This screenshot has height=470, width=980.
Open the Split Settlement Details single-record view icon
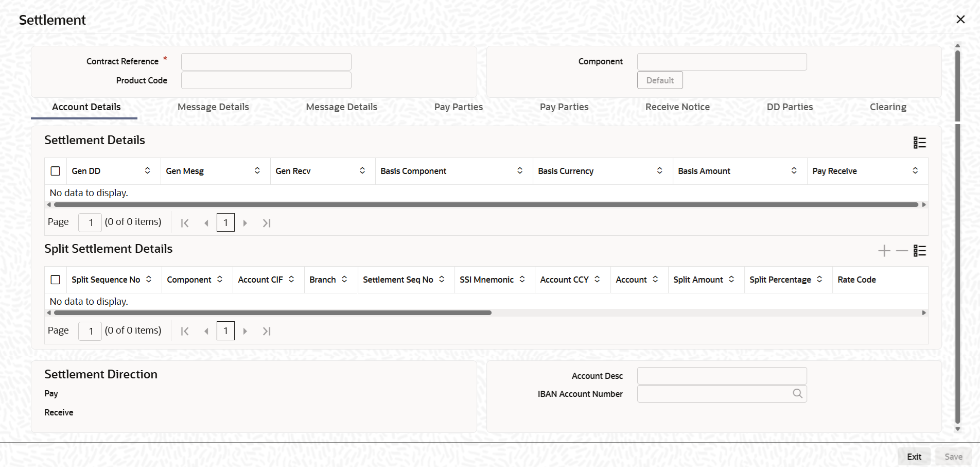point(920,251)
